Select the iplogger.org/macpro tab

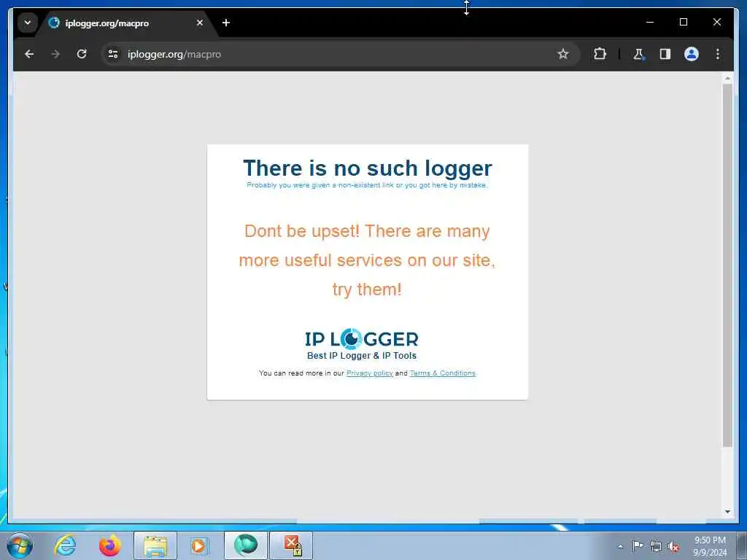click(126, 23)
